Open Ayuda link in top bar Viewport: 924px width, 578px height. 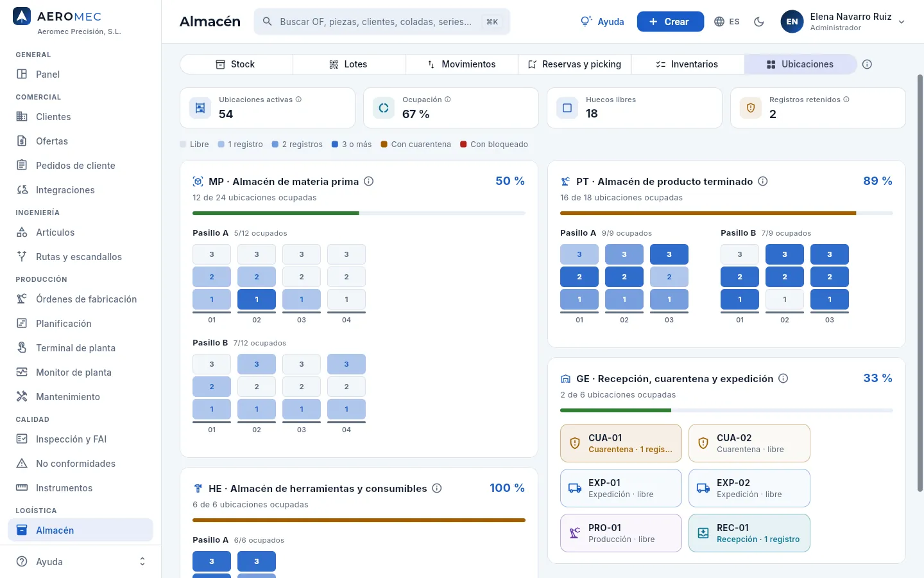pyautogui.click(x=602, y=22)
